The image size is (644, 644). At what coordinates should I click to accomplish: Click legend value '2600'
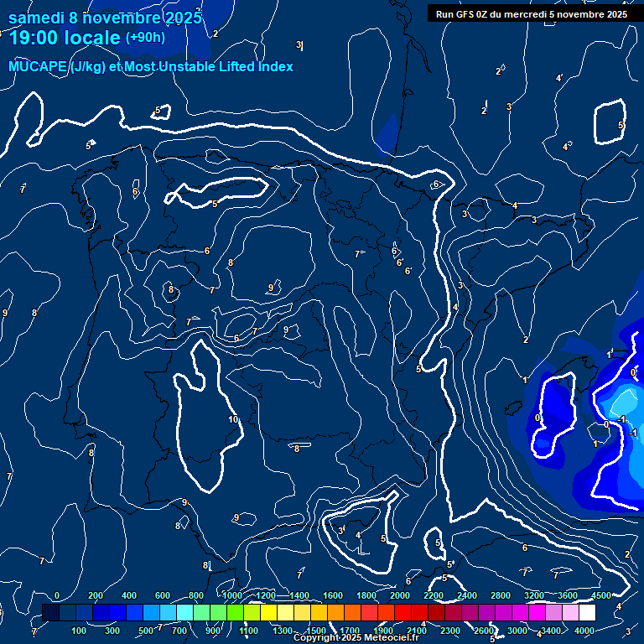click(x=483, y=631)
